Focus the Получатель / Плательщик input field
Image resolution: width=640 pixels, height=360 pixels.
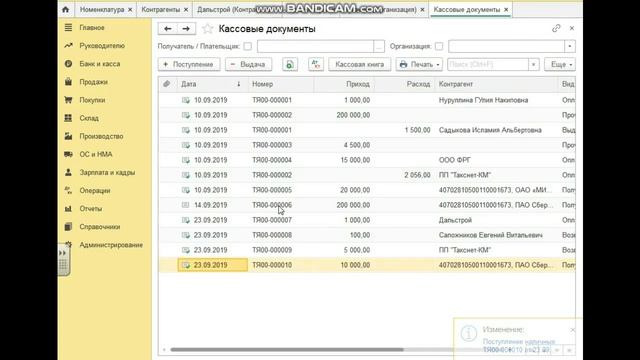click(315, 46)
